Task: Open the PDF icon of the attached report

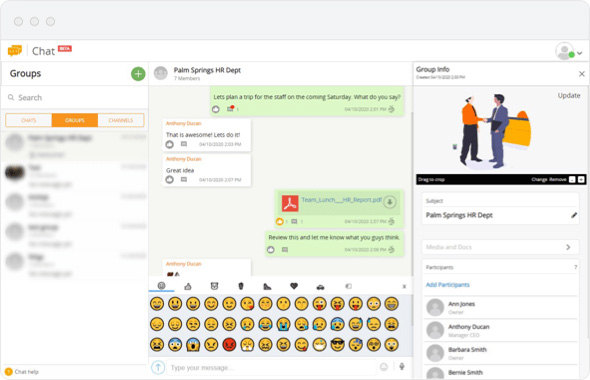Action: tap(290, 203)
